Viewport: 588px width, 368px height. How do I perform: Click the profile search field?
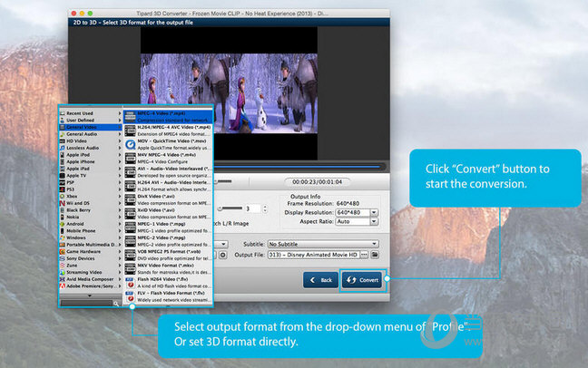pyautogui.click(x=86, y=303)
